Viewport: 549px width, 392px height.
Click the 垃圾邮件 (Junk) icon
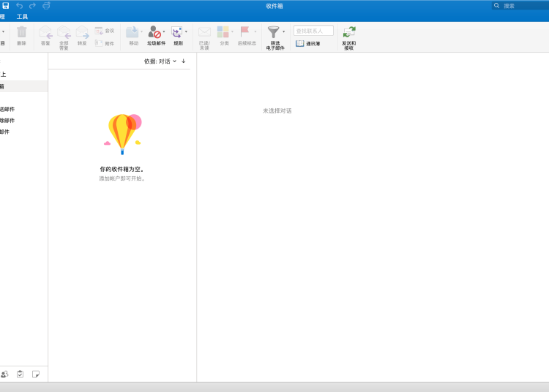(154, 32)
